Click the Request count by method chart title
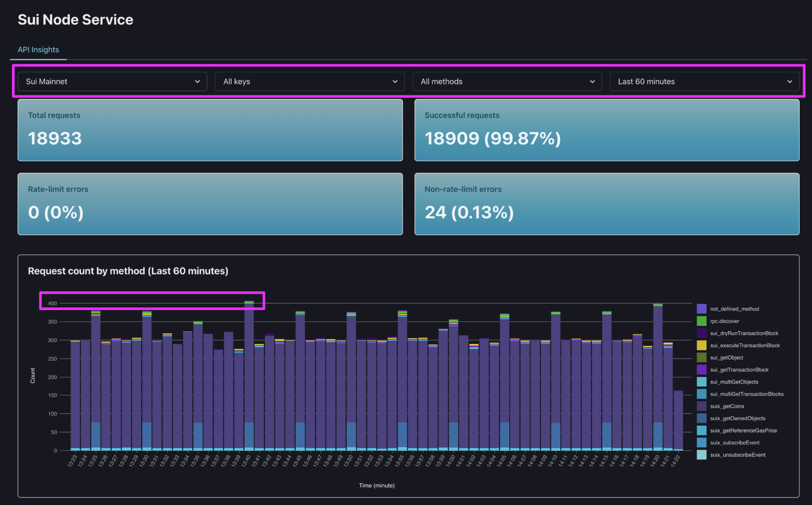The height and width of the screenshot is (505, 812). pyautogui.click(x=128, y=271)
